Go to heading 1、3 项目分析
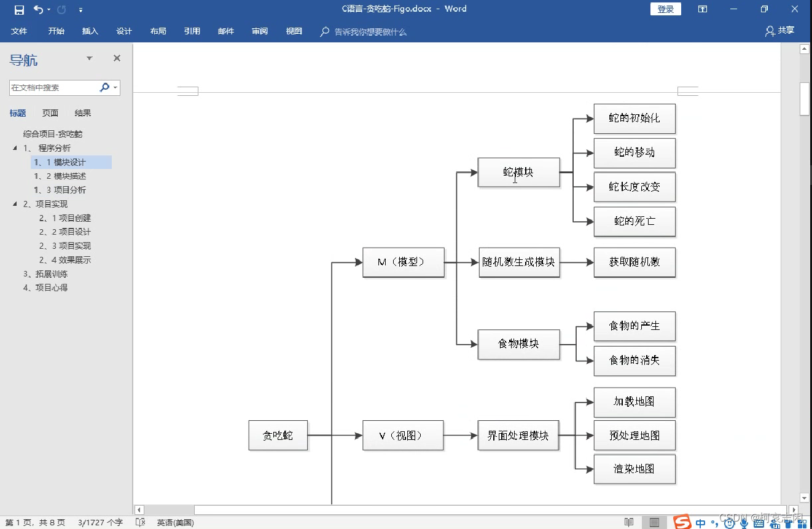Viewport: 812px width, 529px height. click(x=60, y=190)
